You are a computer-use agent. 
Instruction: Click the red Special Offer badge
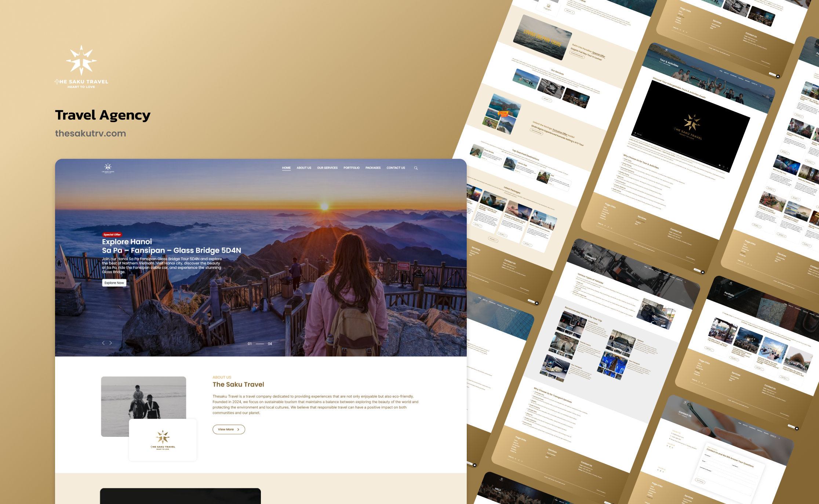tap(112, 234)
